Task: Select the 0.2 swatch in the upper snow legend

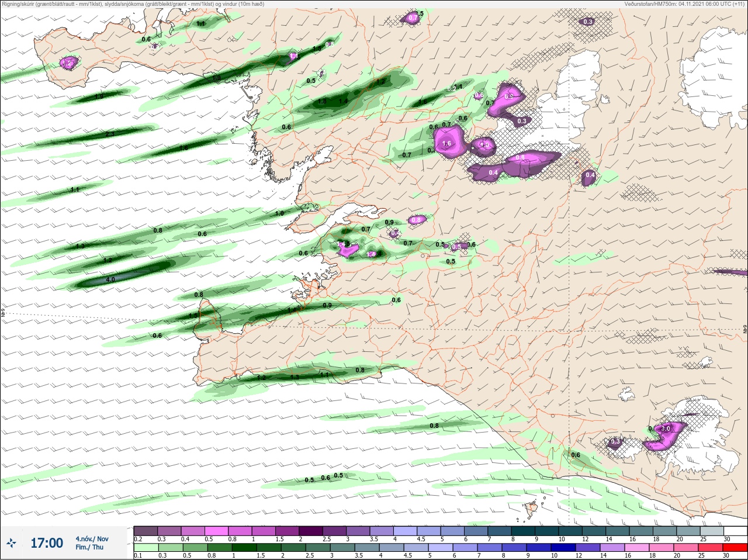Action: 146,531
